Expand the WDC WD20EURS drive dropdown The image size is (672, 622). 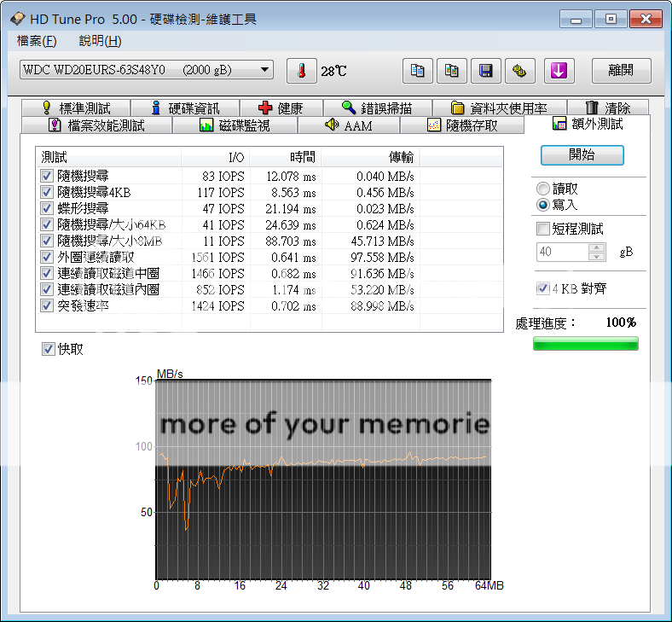coord(265,70)
